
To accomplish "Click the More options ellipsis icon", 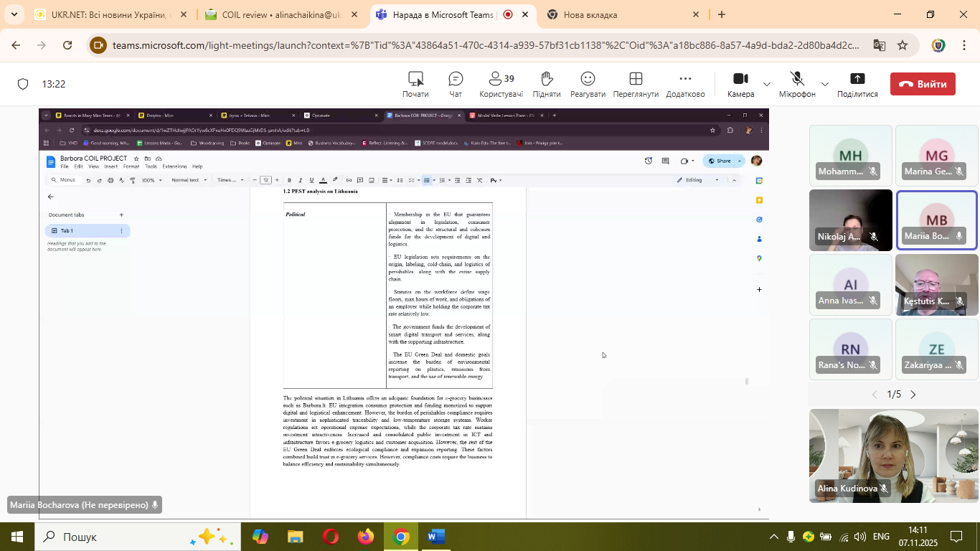I will coord(685,84).
